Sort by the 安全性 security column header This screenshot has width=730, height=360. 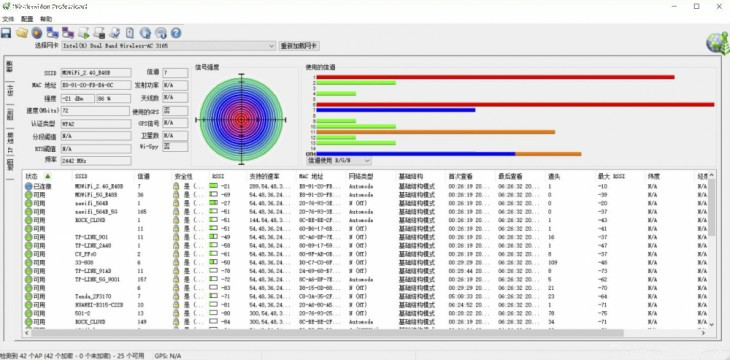point(190,176)
